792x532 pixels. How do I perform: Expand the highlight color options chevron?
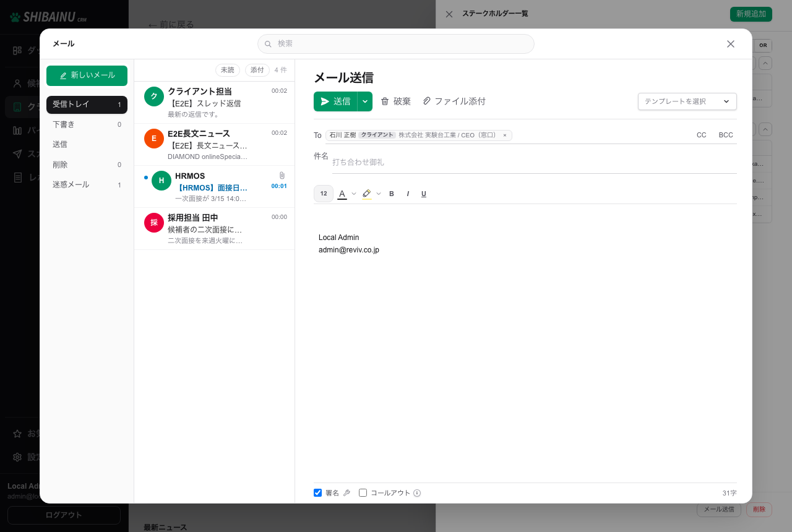379,194
